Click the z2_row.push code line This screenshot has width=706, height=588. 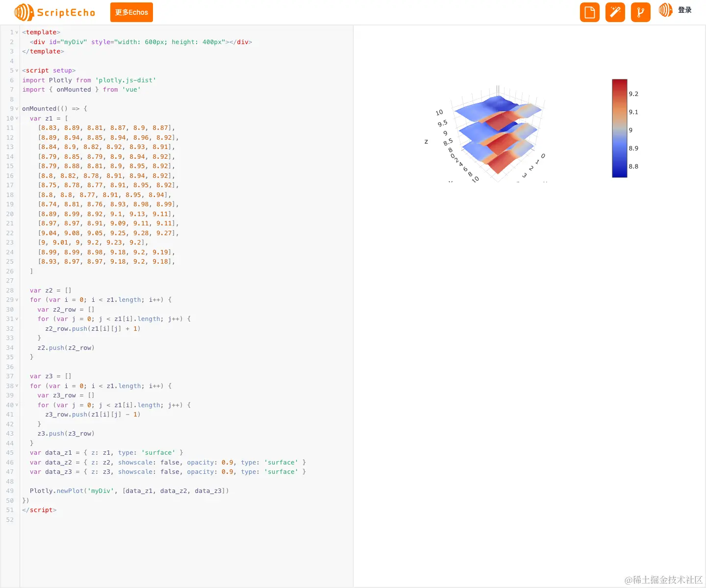pos(93,329)
